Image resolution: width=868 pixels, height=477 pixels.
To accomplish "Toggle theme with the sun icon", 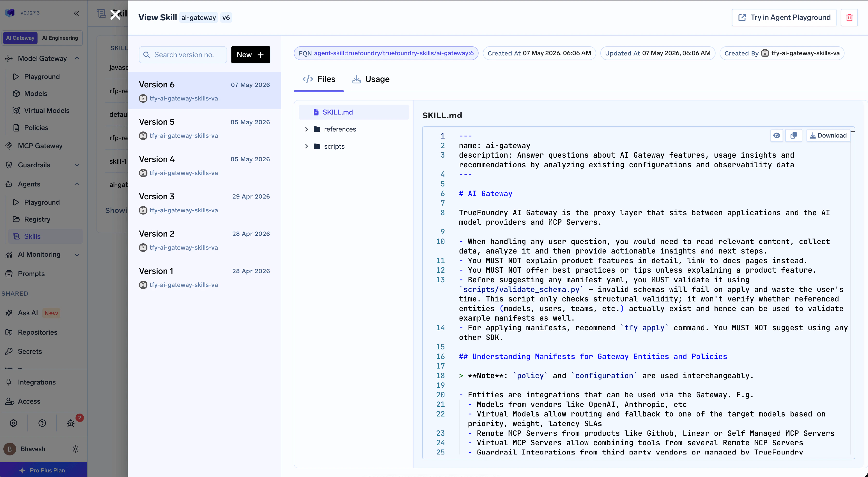I will tap(76, 449).
